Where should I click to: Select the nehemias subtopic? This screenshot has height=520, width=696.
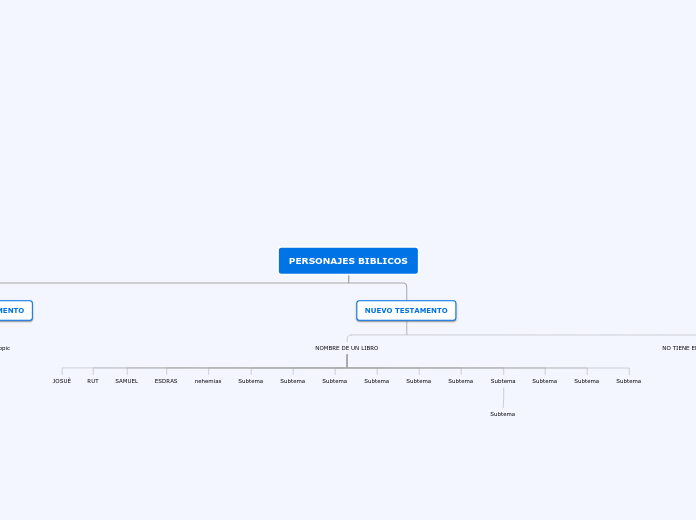pos(208,381)
